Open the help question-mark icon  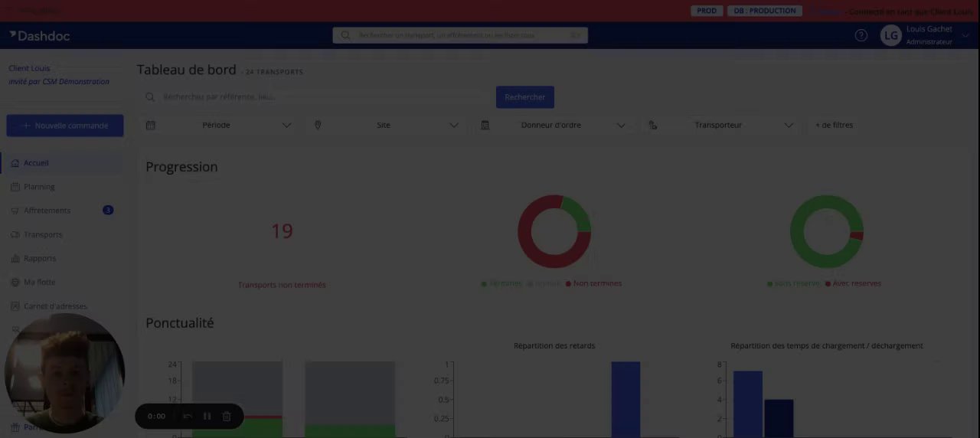[x=861, y=35]
